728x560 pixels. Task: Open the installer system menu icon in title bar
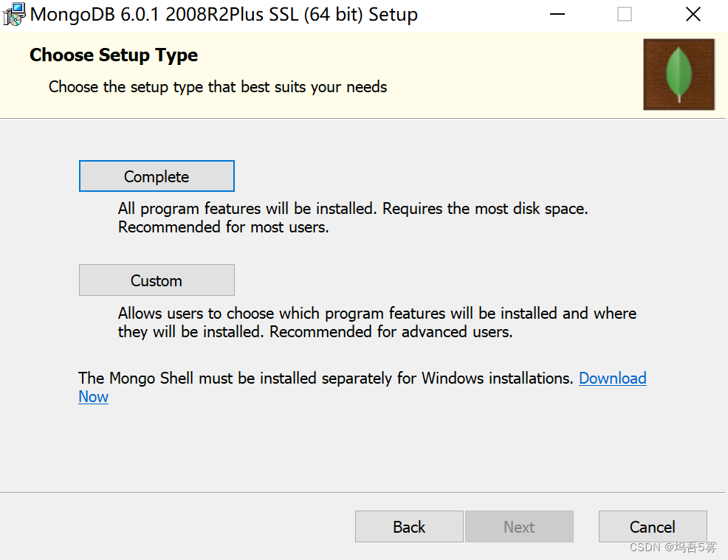pyautogui.click(x=13, y=14)
